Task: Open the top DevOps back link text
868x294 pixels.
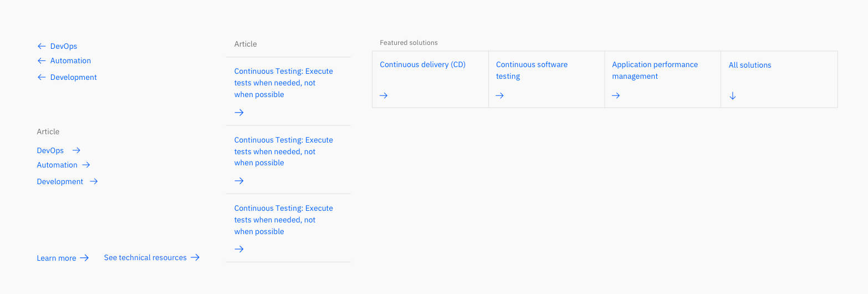Action: click(x=64, y=47)
